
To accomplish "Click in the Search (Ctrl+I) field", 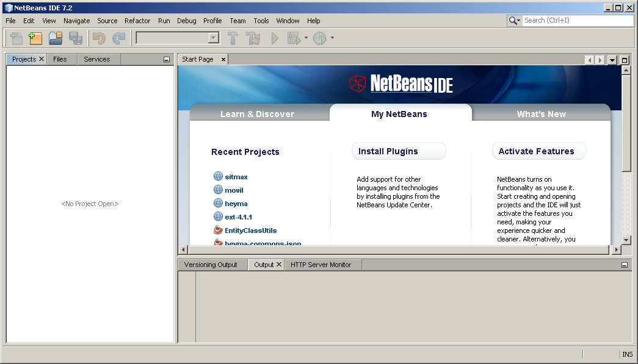I will pyautogui.click(x=577, y=21).
